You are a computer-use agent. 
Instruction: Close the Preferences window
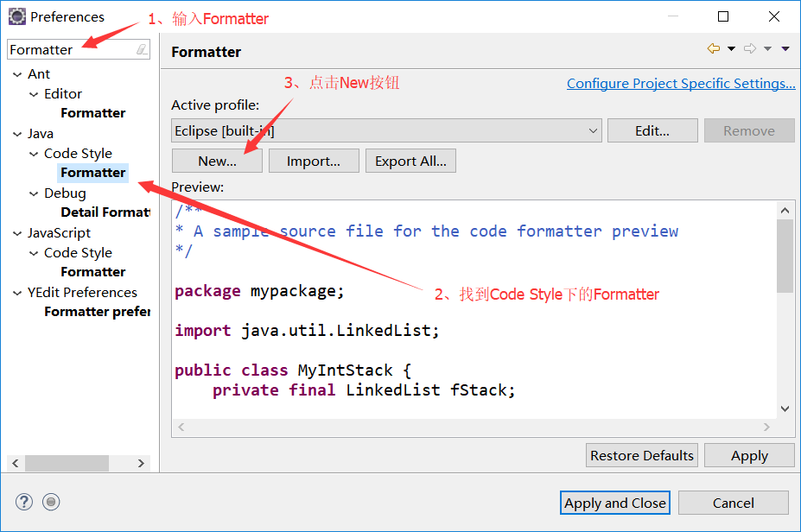tap(774, 16)
